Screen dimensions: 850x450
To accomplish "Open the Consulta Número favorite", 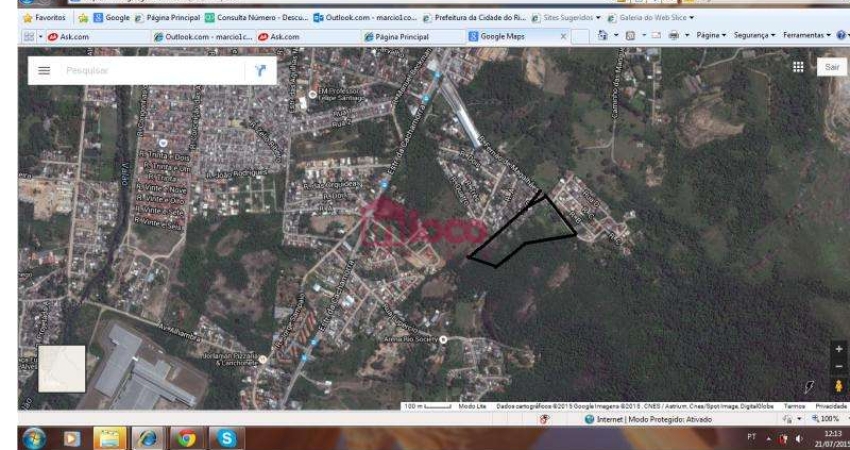I will (256, 18).
